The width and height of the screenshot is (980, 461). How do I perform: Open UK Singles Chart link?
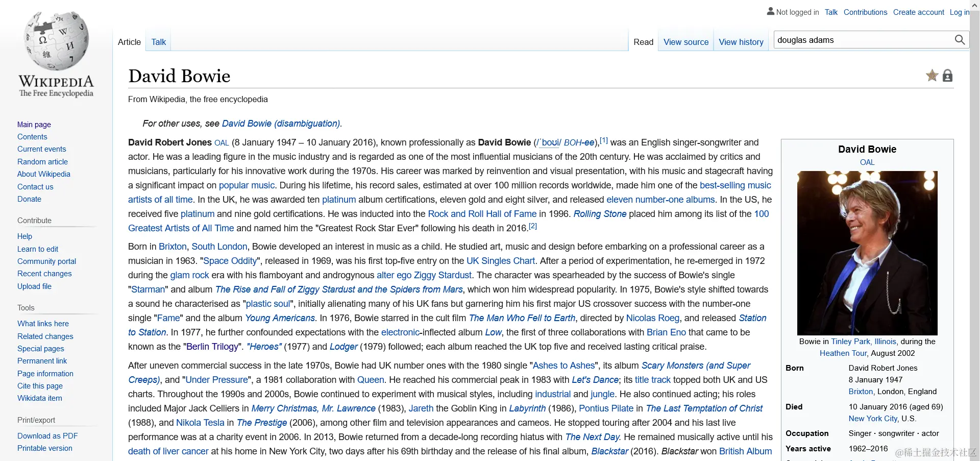[x=501, y=261]
